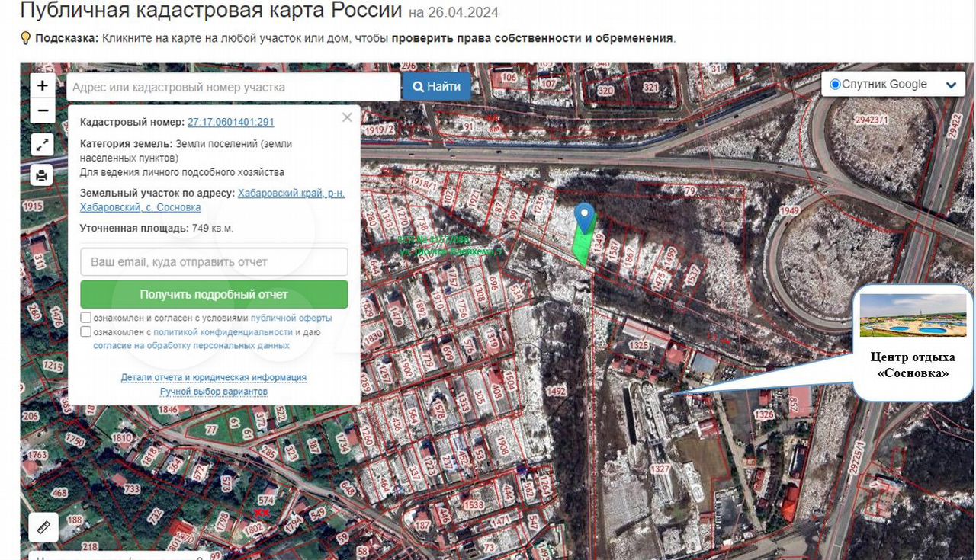Click the zoom in plus button
Viewport: 976px width, 560px height.
pyautogui.click(x=42, y=86)
